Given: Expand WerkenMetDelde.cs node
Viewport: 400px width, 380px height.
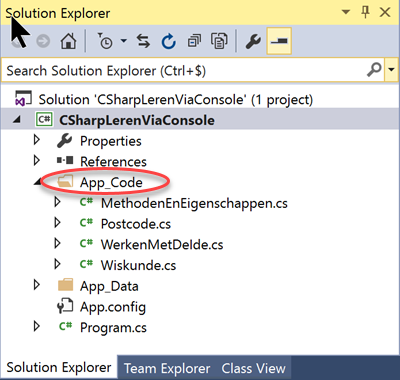Looking at the screenshot, I should point(57,243).
